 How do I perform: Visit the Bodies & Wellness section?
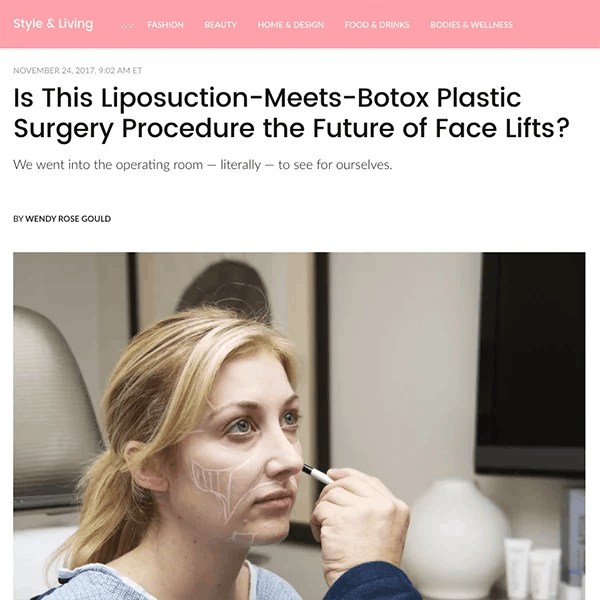[471, 25]
